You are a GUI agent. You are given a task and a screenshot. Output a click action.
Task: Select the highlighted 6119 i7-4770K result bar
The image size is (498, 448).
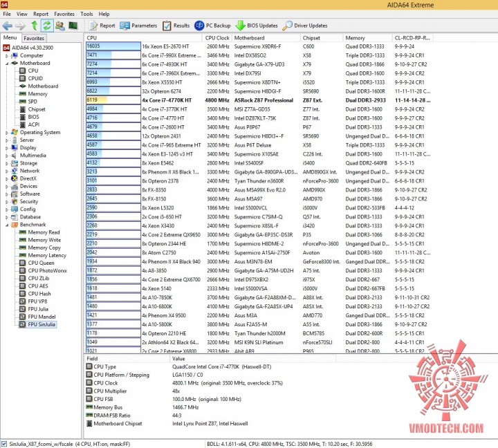point(113,100)
